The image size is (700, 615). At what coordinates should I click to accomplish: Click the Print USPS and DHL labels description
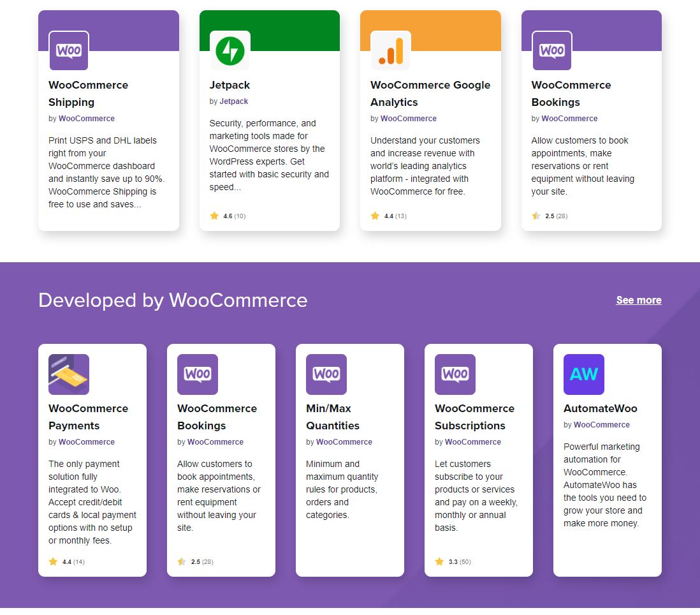106,172
